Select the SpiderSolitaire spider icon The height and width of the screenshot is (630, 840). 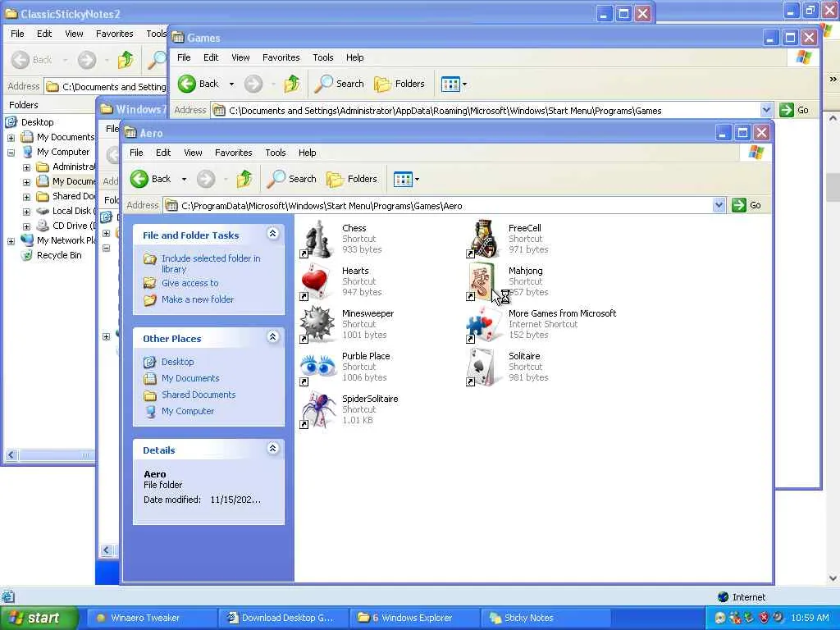pos(318,410)
